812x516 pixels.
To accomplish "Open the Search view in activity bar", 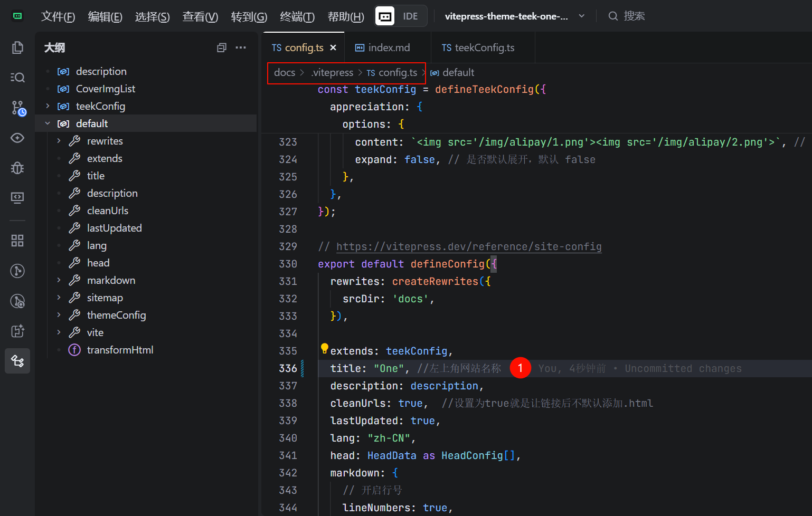I will click(17, 78).
